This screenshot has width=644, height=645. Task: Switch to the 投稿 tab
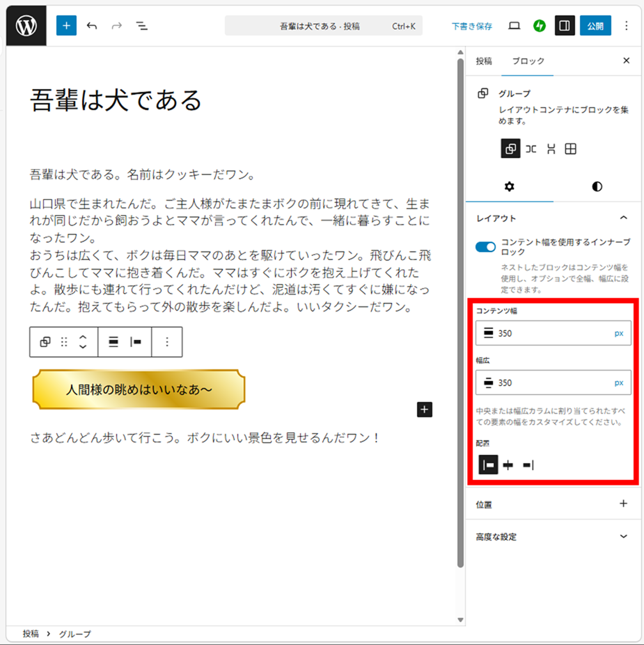(x=484, y=61)
